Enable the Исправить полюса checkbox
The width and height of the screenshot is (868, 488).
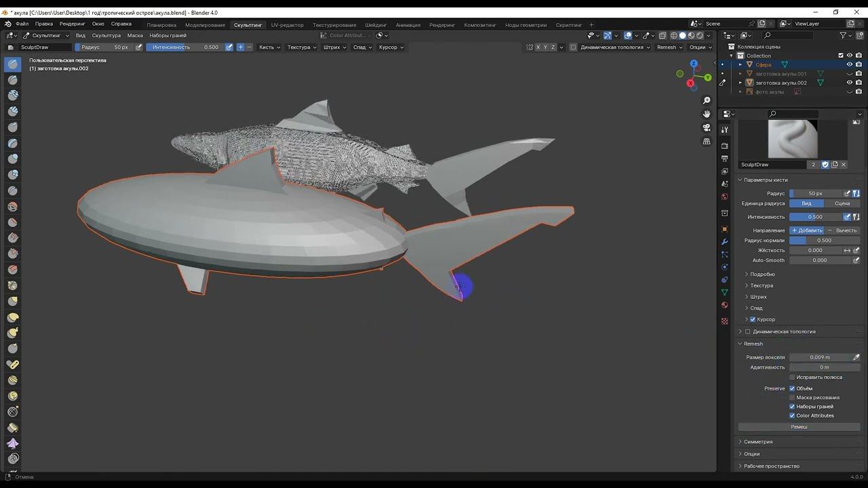pyautogui.click(x=792, y=378)
